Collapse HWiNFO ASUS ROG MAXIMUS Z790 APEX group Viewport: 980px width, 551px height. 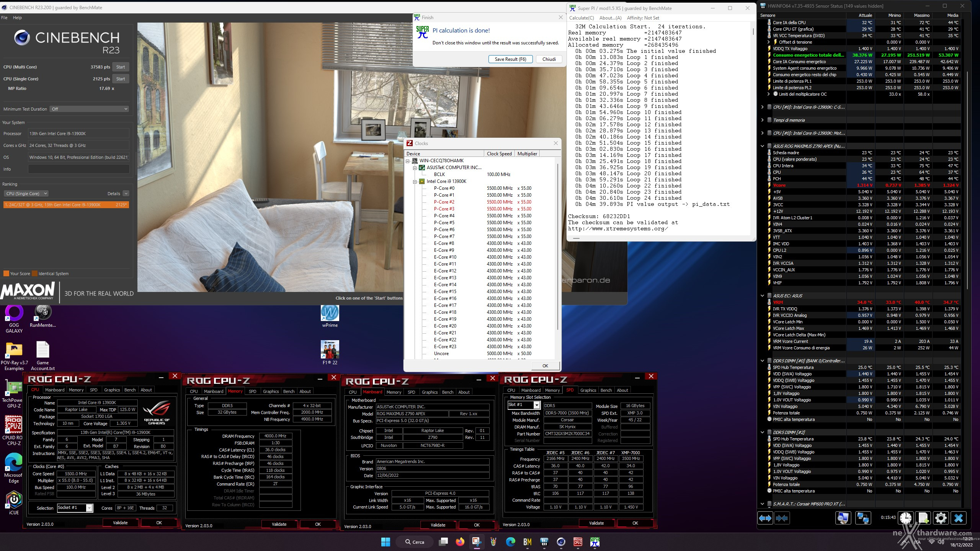point(762,146)
